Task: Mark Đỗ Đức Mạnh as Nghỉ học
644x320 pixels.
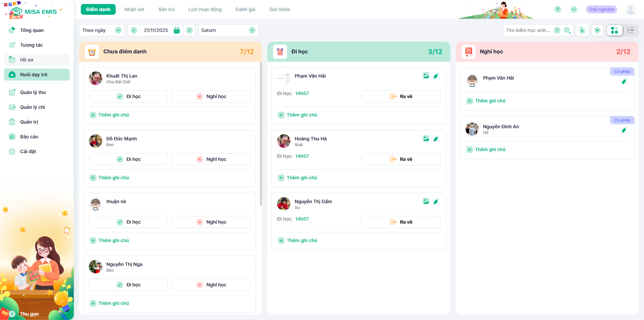Action: 211,159
